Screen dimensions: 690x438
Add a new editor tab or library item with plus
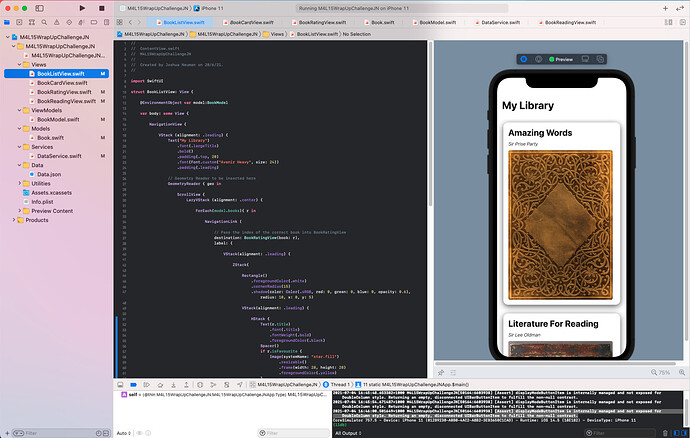[665, 8]
